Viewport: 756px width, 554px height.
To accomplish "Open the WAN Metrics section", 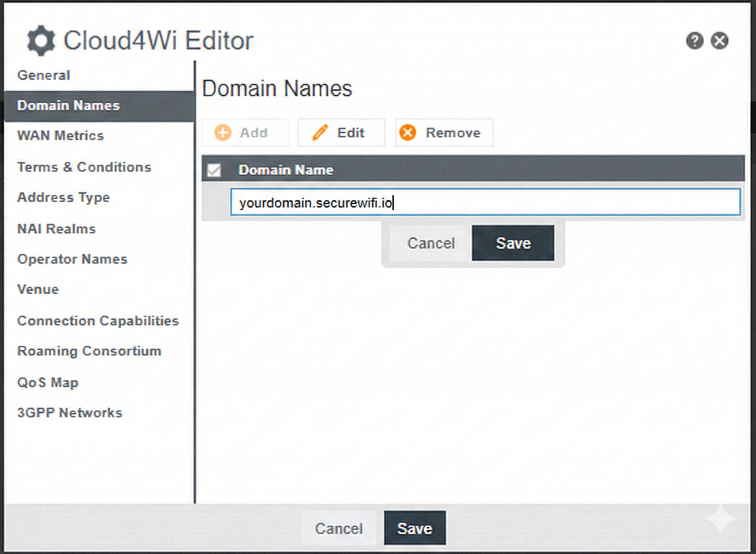I will [x=60, y=135].
